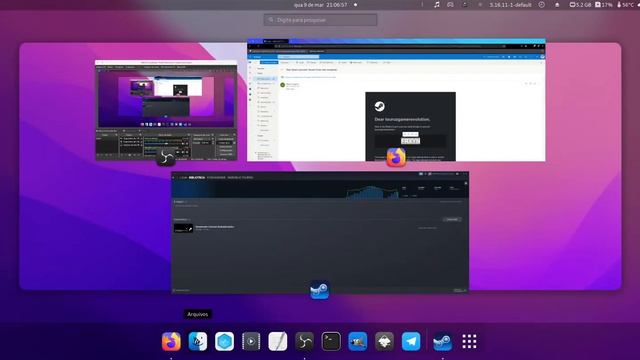
Task: Click the music note indicator in top bar
Action: 437,5
